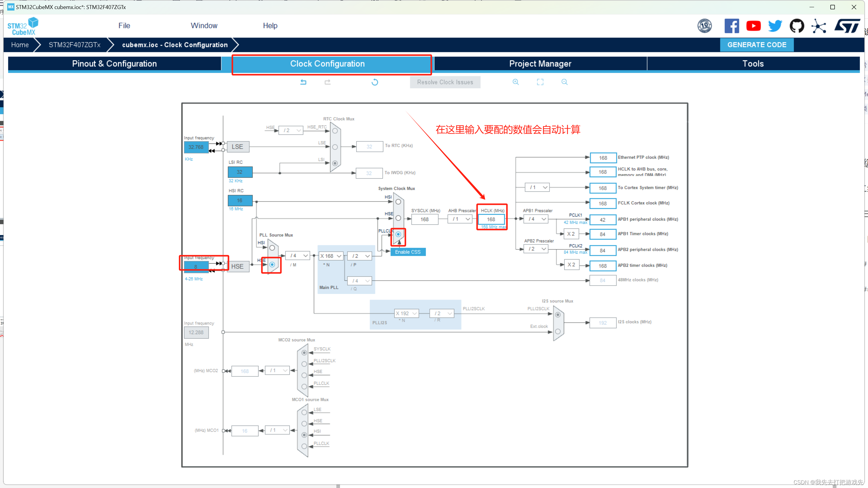Click the undo arrow icon
The height and width of the screenshot is (488, 868).
(303, 82)
